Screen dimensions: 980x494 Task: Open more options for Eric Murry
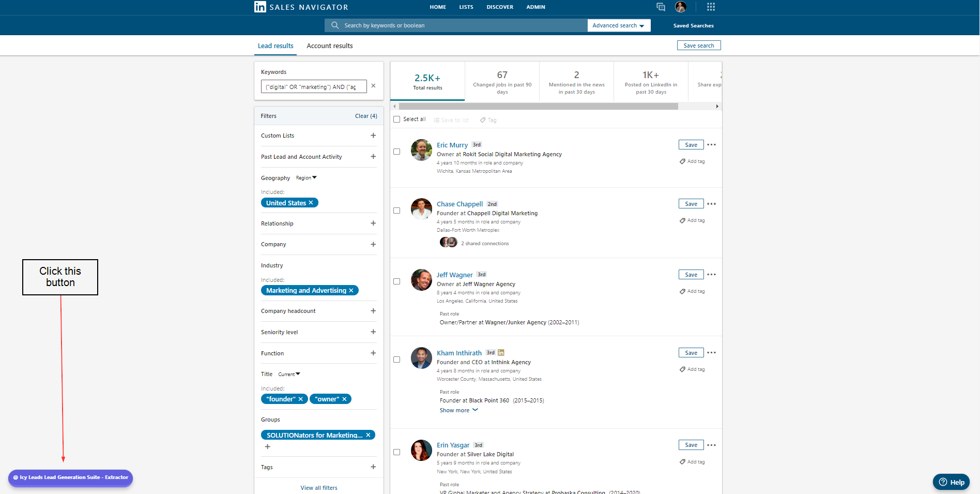[x=711, y=145]
